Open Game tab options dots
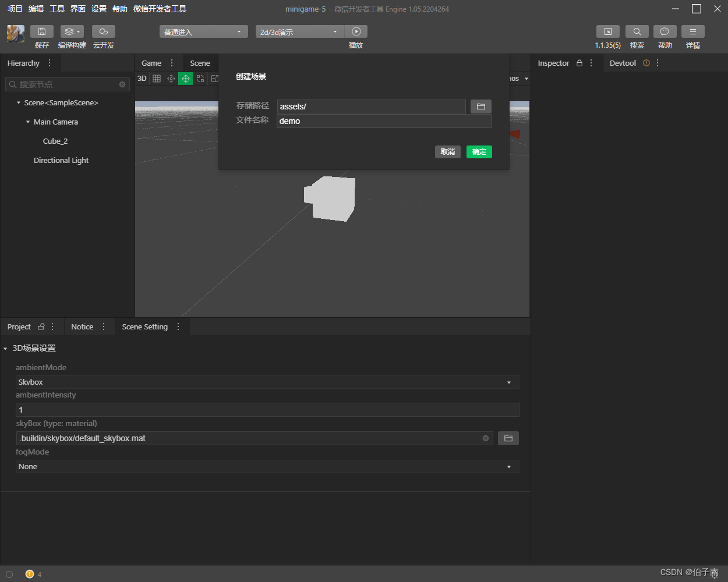Image resolution: width=728 pixels, height=582 pixels. pos(172,63)
